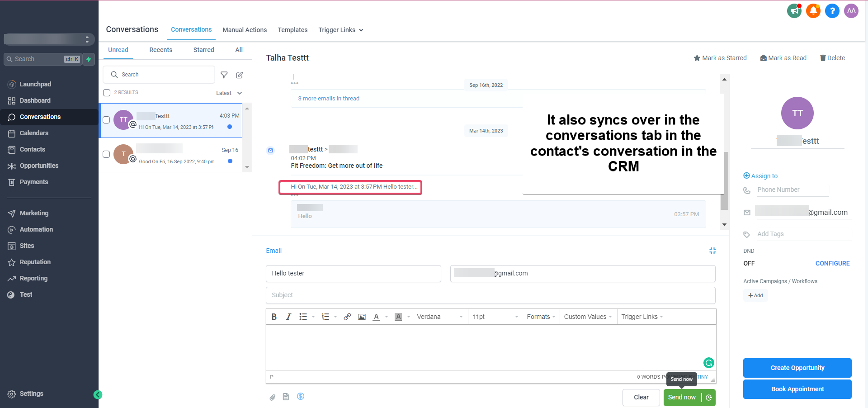Check the Talha Testtt conversation checkbox
The width and height of the screenshot is (868, 408).
click(106, 120)
